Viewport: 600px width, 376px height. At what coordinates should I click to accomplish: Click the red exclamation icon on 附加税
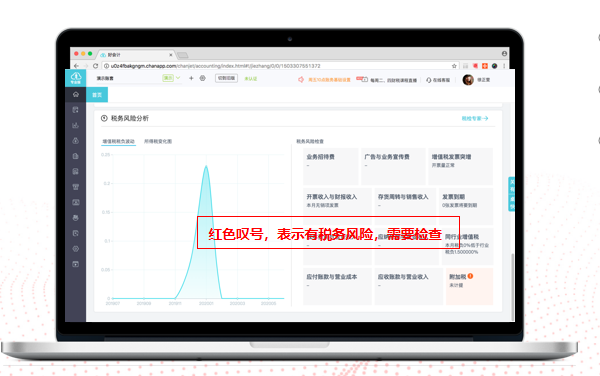470,276
